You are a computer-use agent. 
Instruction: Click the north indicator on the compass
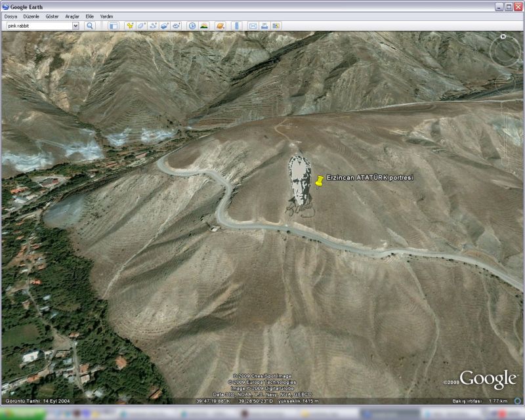(503, 37)
